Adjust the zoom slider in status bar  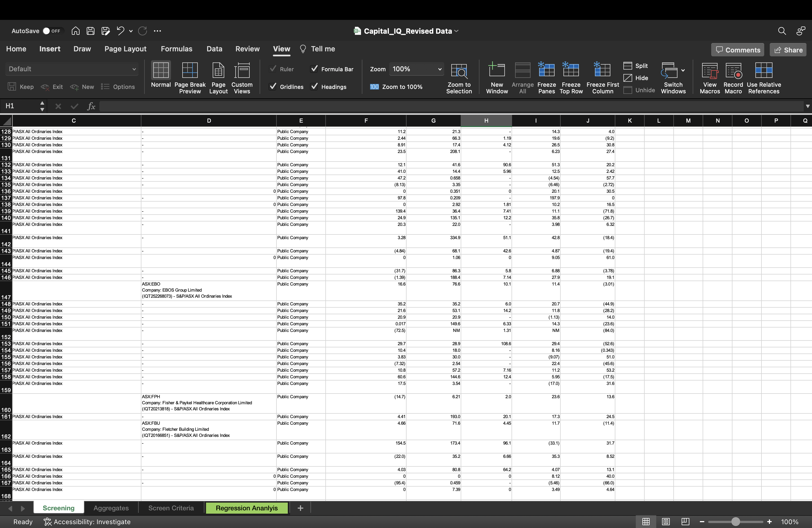[x=735, y=522]
